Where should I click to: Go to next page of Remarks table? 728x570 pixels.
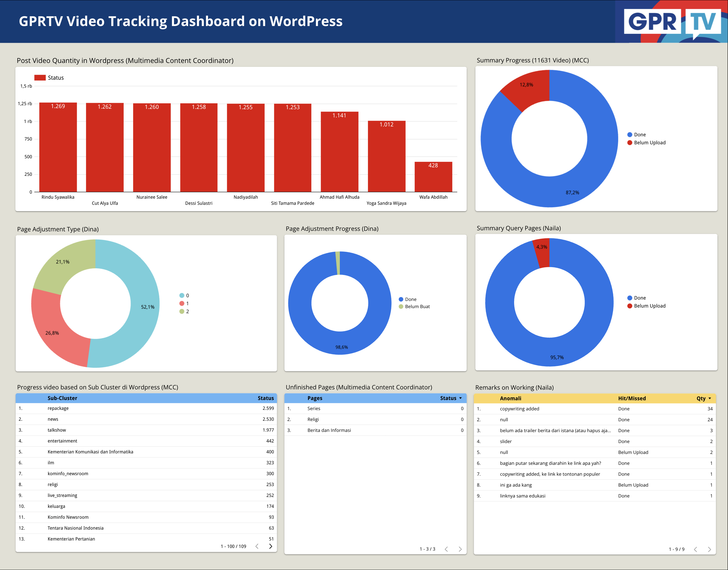click(x=709, y=549)
